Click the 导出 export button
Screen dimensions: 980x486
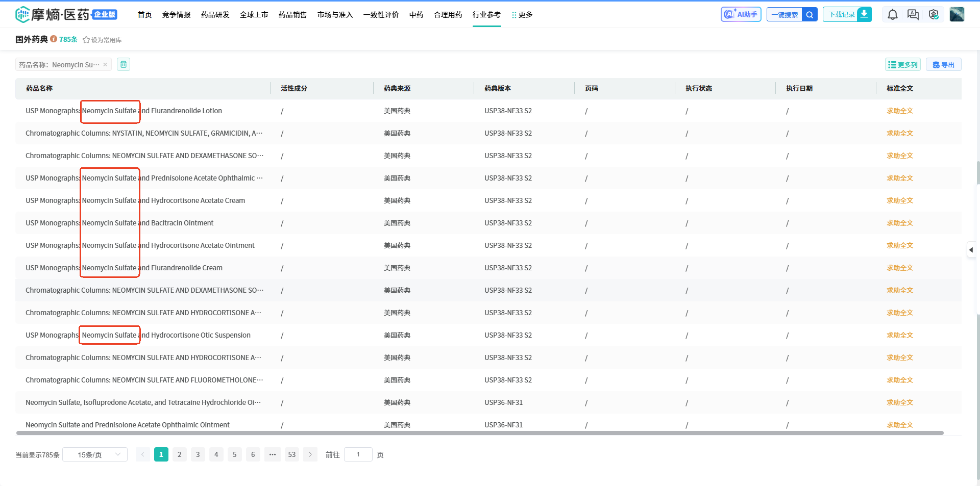pos(943,65)
